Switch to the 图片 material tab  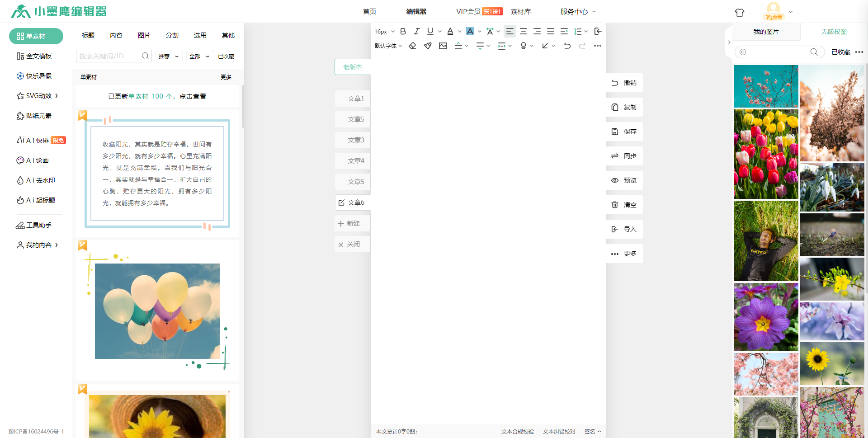144,35
